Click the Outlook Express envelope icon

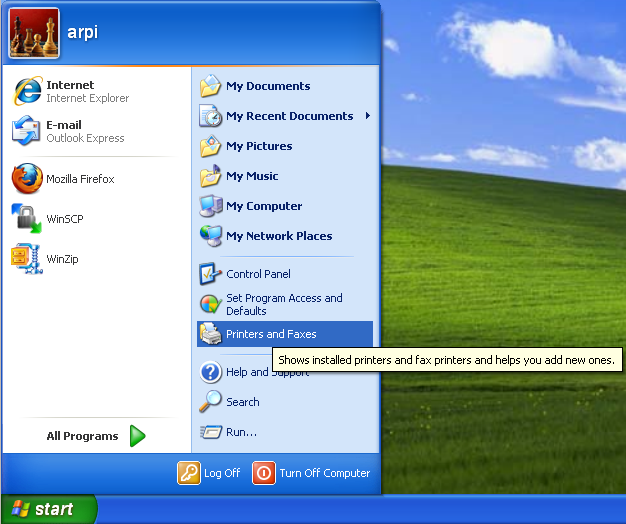coord(26,131)
